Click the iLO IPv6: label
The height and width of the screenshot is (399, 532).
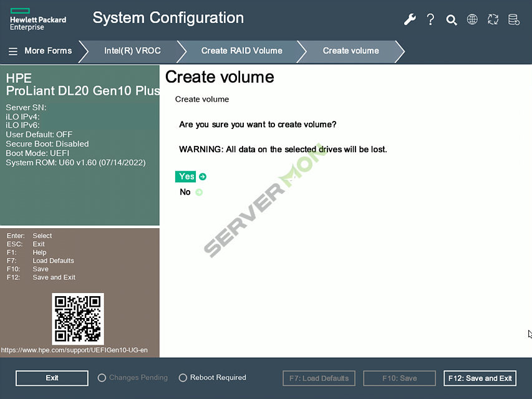(x=22, y=125)
